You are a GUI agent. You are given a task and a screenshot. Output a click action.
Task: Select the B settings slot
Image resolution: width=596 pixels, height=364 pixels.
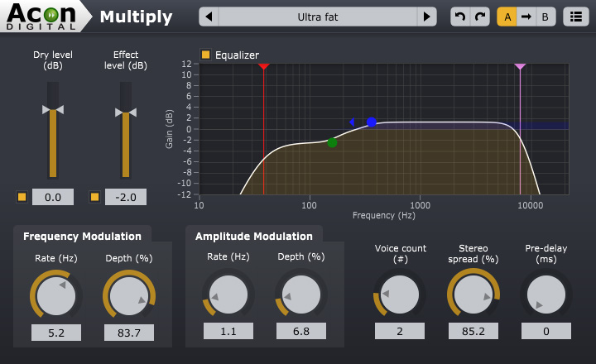(546, 17)
